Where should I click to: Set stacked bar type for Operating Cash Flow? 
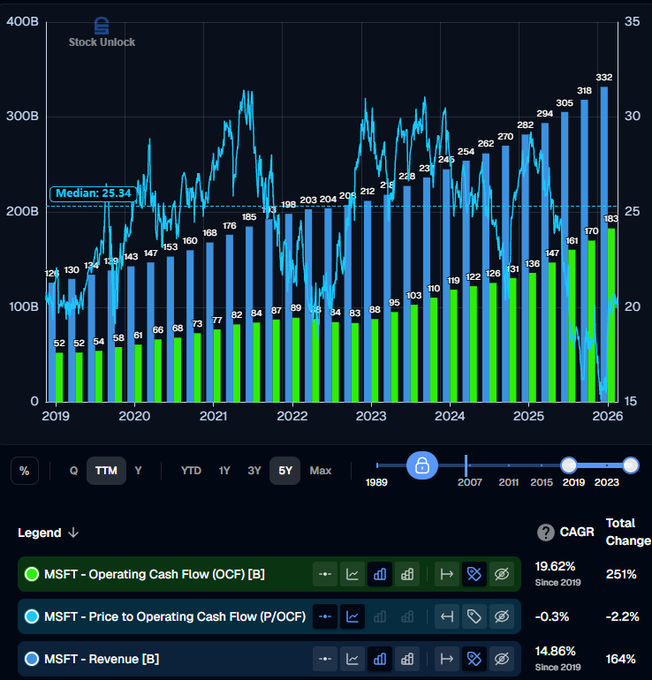tap(407, 574)
